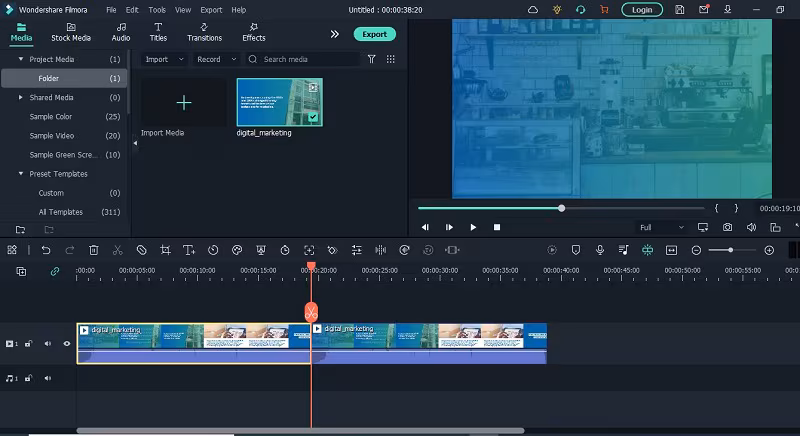Expand the Shared Media tree
The height and width of the screenshot is (436, 800).
(21, 97)
